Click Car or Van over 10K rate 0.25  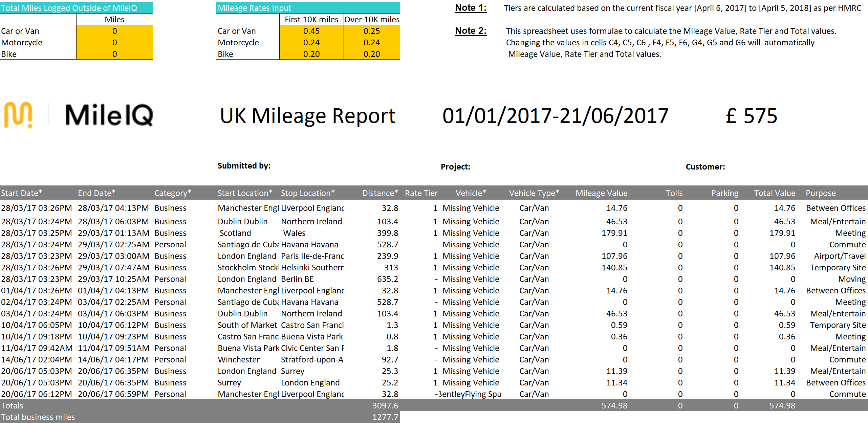pos(372,31)
